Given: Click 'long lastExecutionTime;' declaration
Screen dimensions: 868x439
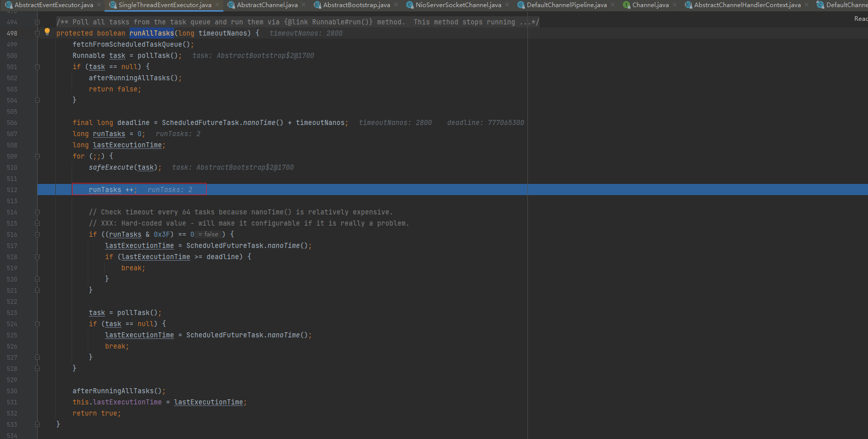Looking at the screenshot, I should [119, 145].
